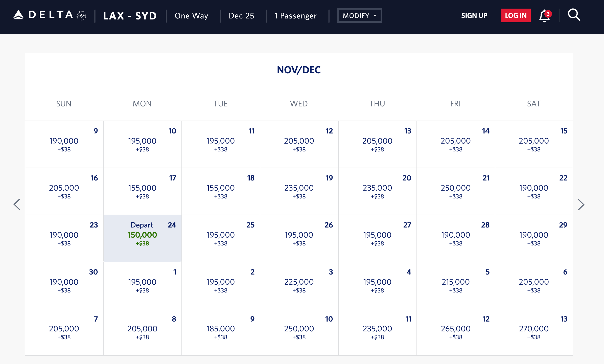Select Dec 12 fare of 265,000 miles
This screenshot has width=604, height=364.
click(x=456, y=332)
